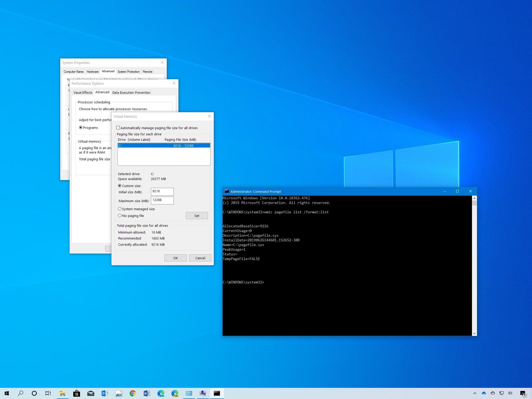This screenshot has width=532, height=399.
Task: Open Outlook from the taskbar
Action: click(x=104, y=393)
